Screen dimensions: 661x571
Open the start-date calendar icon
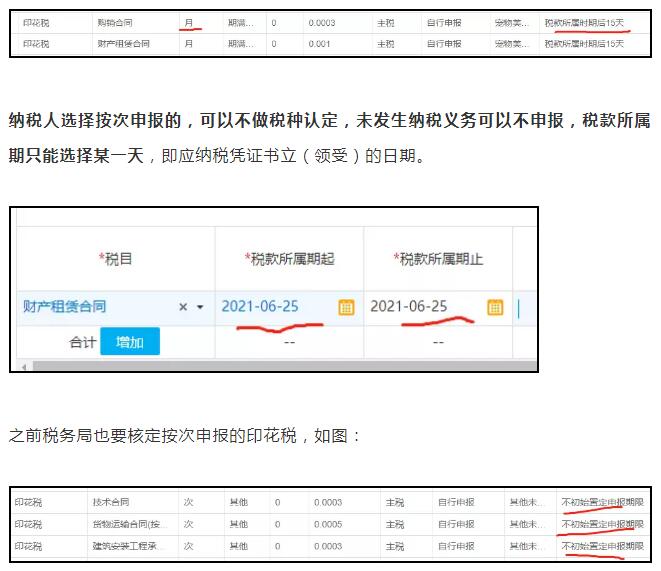pyautogui.click(x=346, y=307)
